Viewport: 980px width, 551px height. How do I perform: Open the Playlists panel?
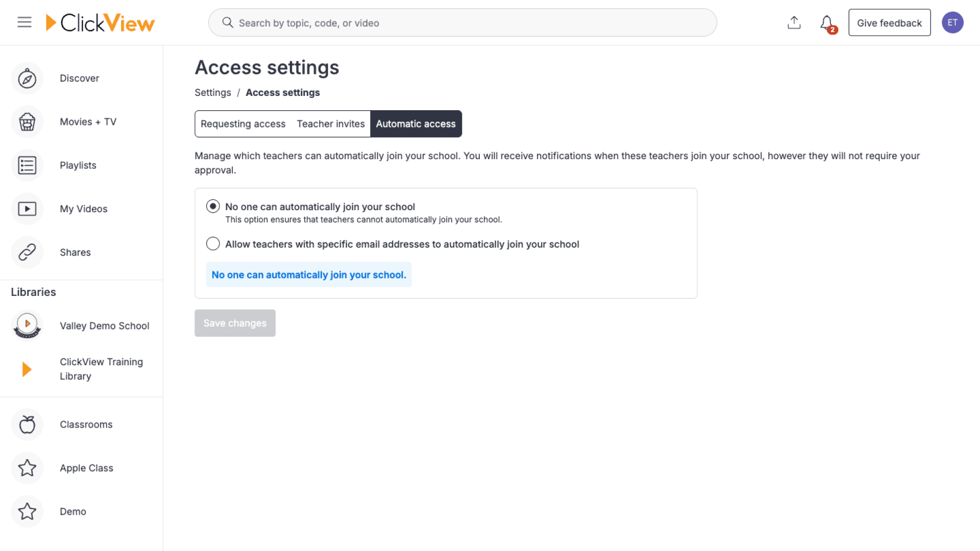click(78, 165)
